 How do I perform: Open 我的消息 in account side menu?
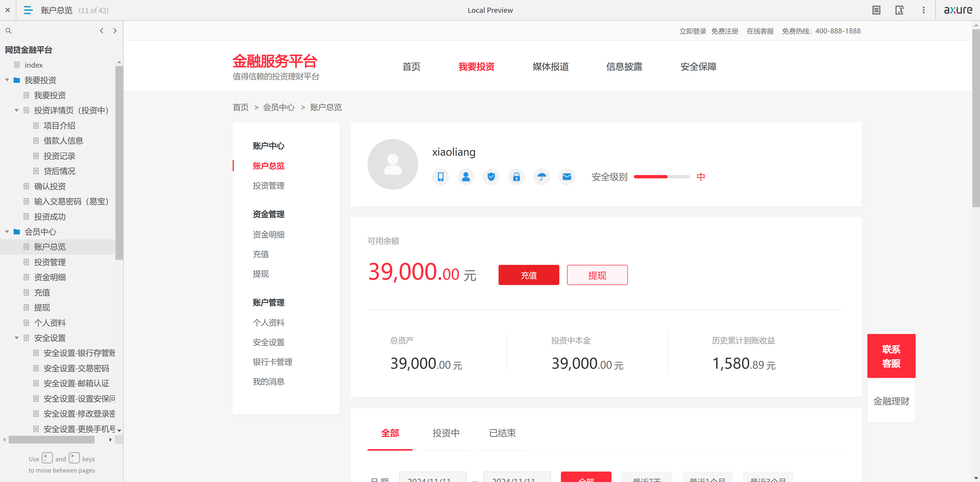[269, 382]
